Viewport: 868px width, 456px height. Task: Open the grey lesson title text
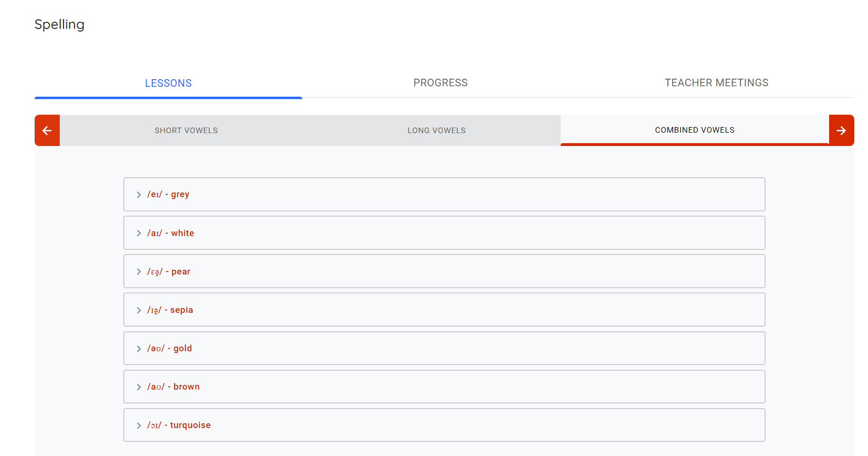tap(168, 194)
